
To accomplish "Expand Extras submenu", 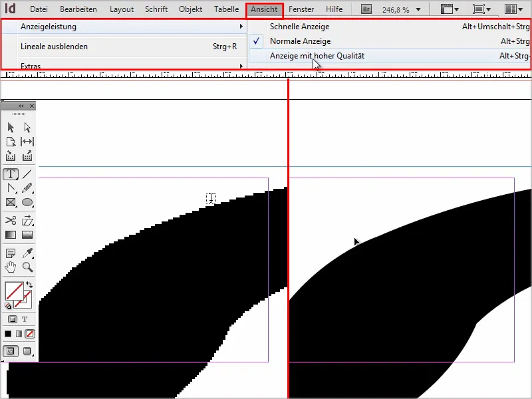I will coord(124,65).
